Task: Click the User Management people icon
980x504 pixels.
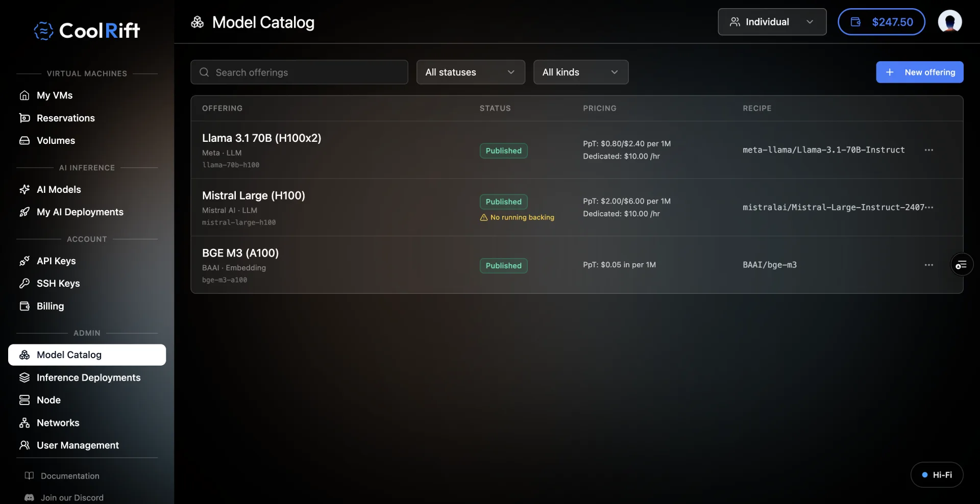Action: pyautogui.click(x=24, y=445)
